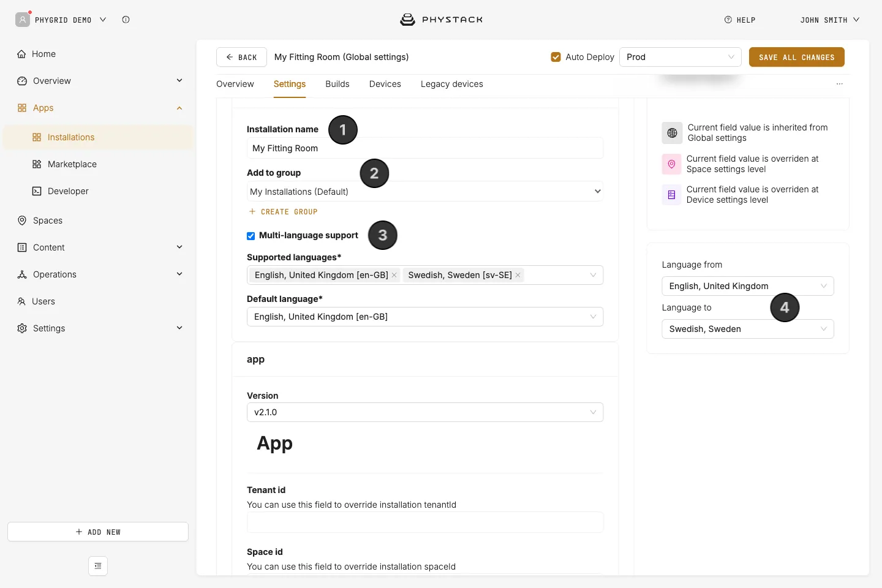This screenshot has width=882, height=588.
Task: Open the Spaces location pin icon
Action: click(x=22, y=221)
